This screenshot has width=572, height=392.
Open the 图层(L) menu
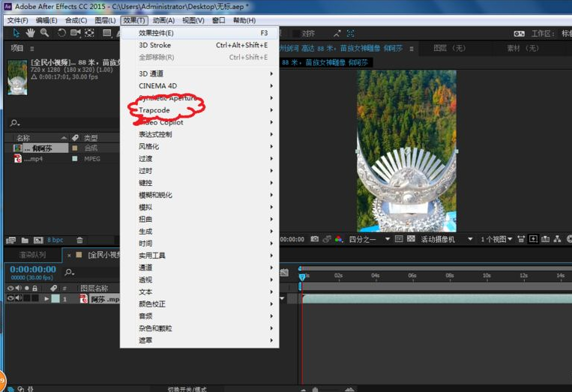[x=105, y=20]
